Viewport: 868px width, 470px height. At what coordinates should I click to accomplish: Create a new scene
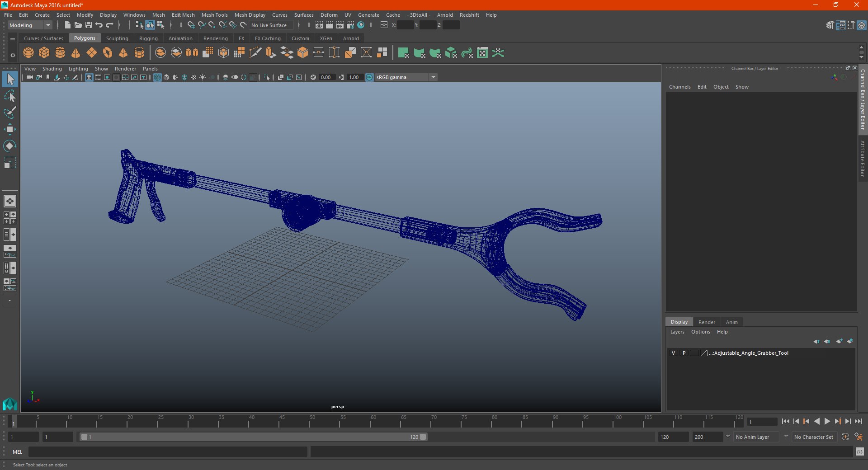tap(68, 25)
